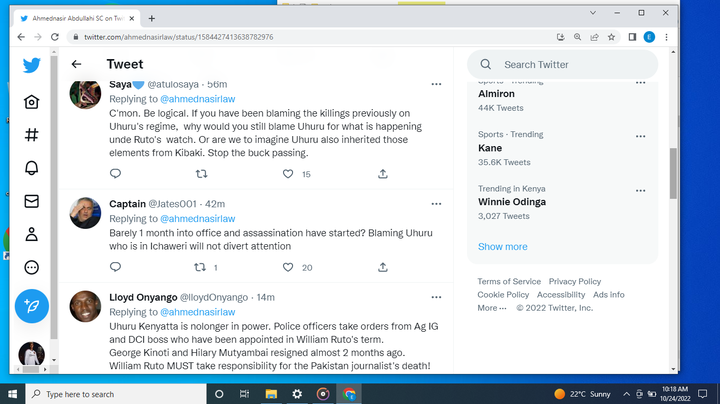This screenshot has height=404, width=720.
Task: Share Saya's tweet
Action: (x=382, y=174)
